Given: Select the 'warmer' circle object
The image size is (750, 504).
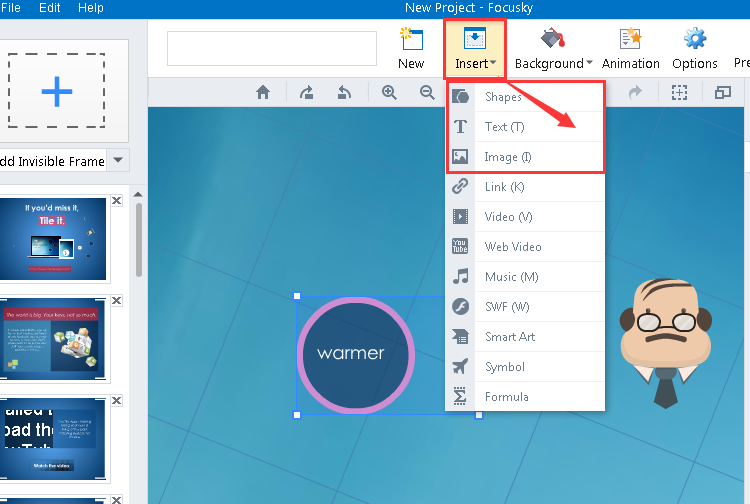Looking at the screenshot, I should 355,355.
